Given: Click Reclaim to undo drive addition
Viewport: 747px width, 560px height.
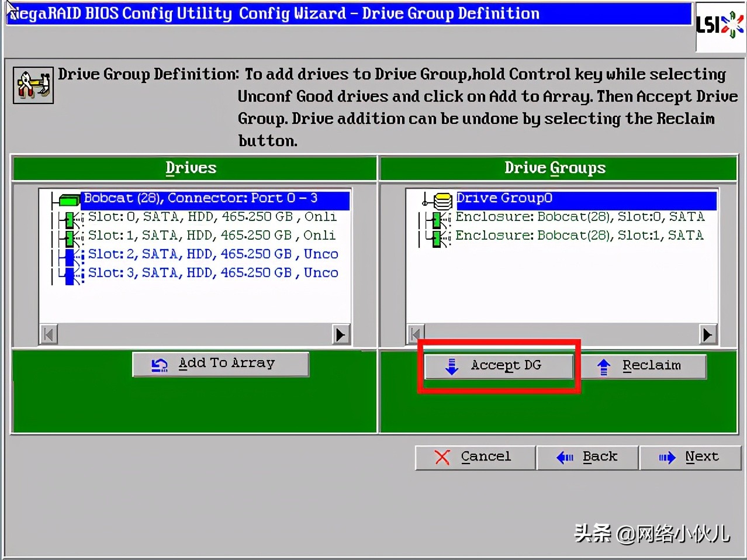Looking at the screenshot, I should pyautogui.click(x=644, y=366).
